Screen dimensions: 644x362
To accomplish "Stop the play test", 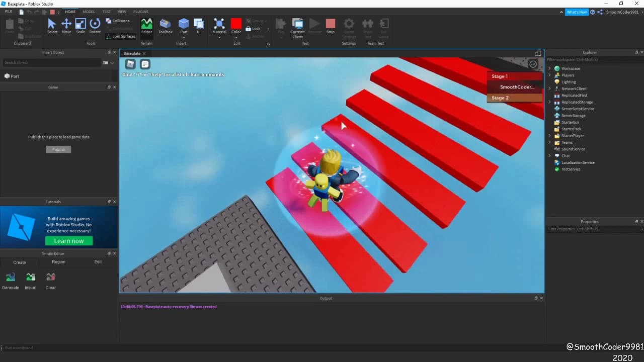I will (x=331, y=26).
